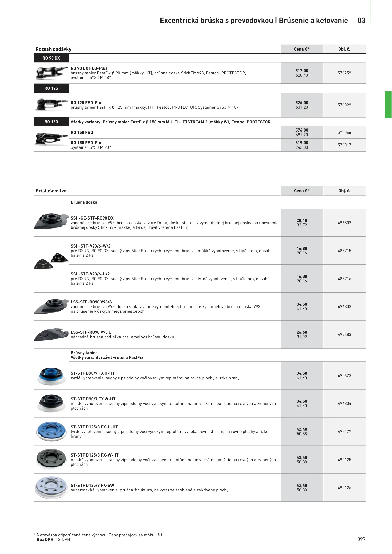
Task: Select the RO 90 DX category label
Action: (51, 58)
